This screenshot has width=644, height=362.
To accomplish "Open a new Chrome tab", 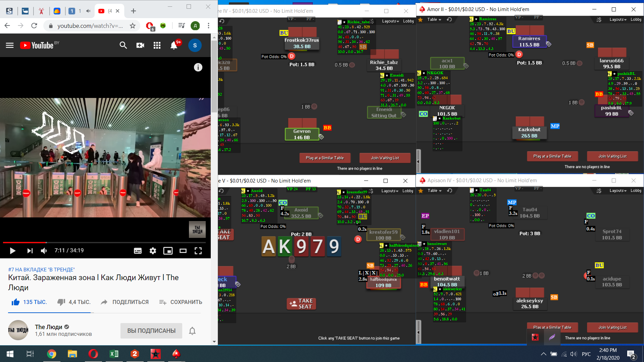I will tap(133, 11).
